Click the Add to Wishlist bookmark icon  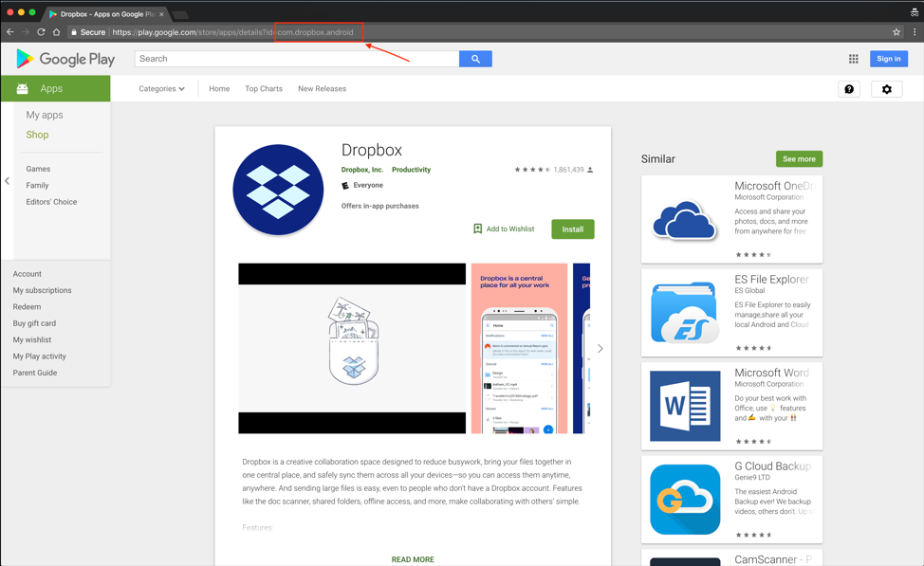[478, 228]
